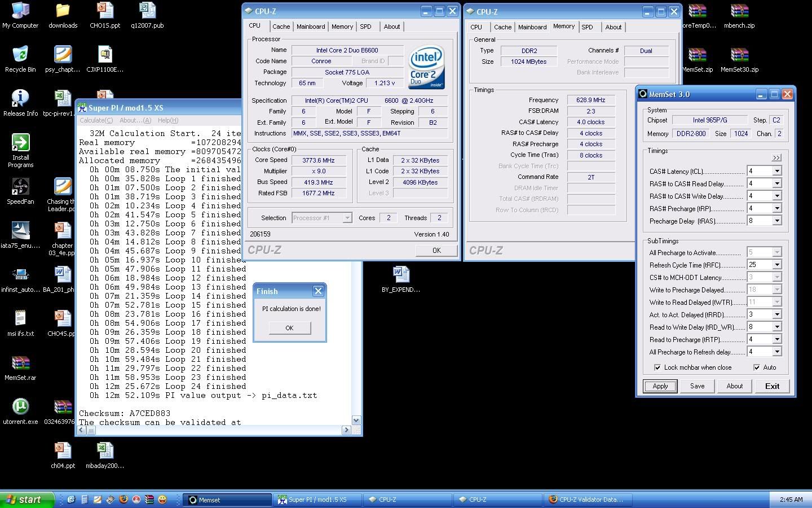Open MemSet30.zip archive icon
The height and width of the screenshot is (508, 812).
click(x=739, y=60)
